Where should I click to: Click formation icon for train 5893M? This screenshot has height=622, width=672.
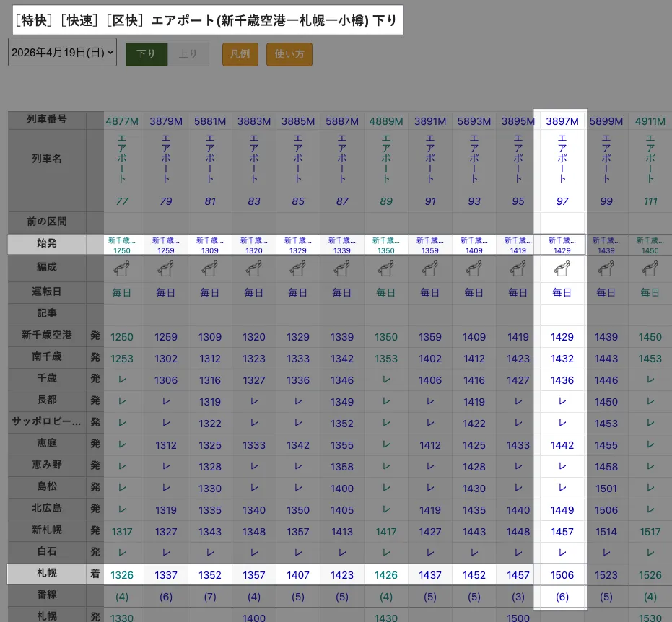(x=474, y=270)
